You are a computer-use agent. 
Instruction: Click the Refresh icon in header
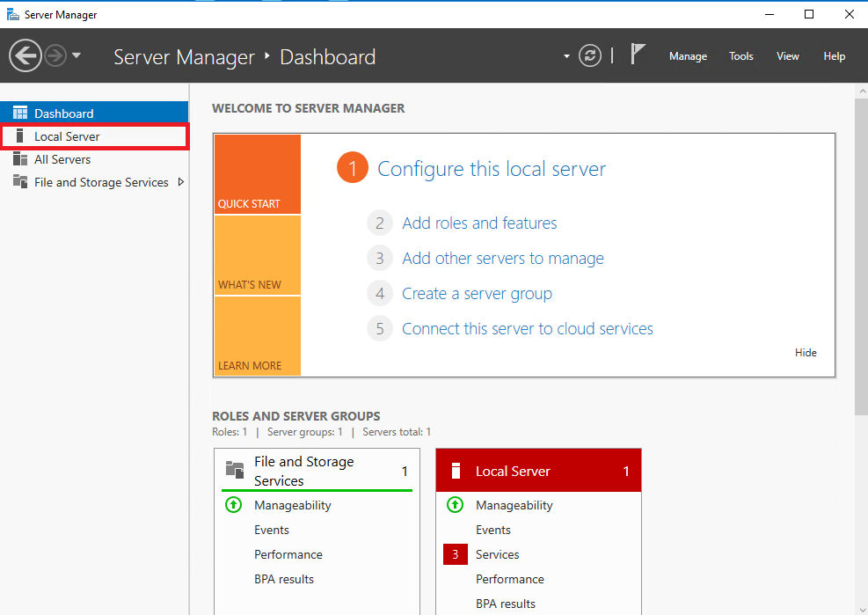(590, 55)
